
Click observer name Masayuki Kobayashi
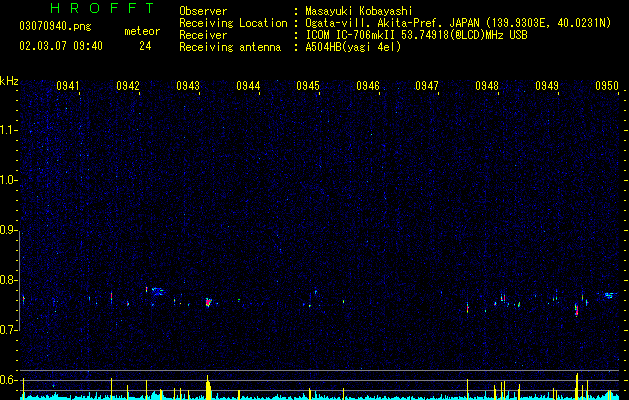pyautogui.click(x=359, y=11)
